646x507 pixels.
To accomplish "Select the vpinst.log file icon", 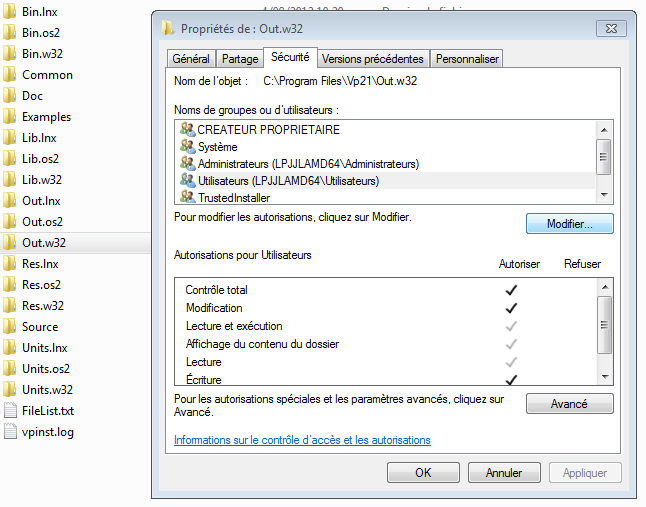I will click(10, 432).
